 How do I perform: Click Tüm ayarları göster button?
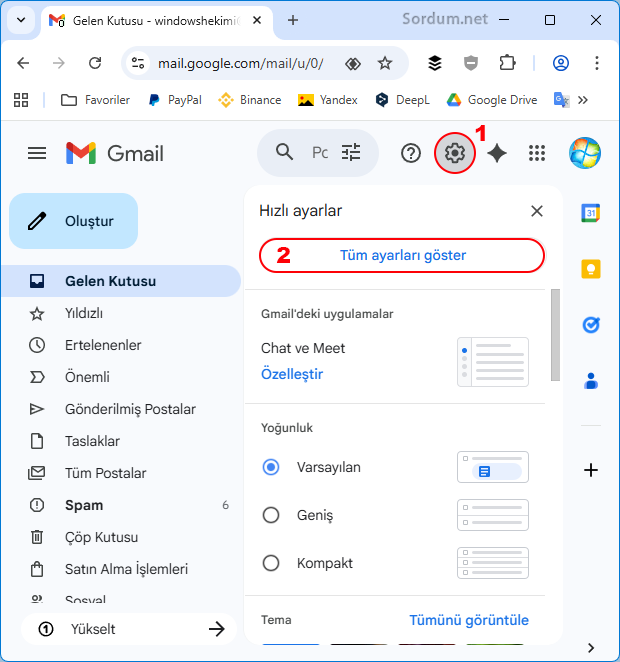402,255
